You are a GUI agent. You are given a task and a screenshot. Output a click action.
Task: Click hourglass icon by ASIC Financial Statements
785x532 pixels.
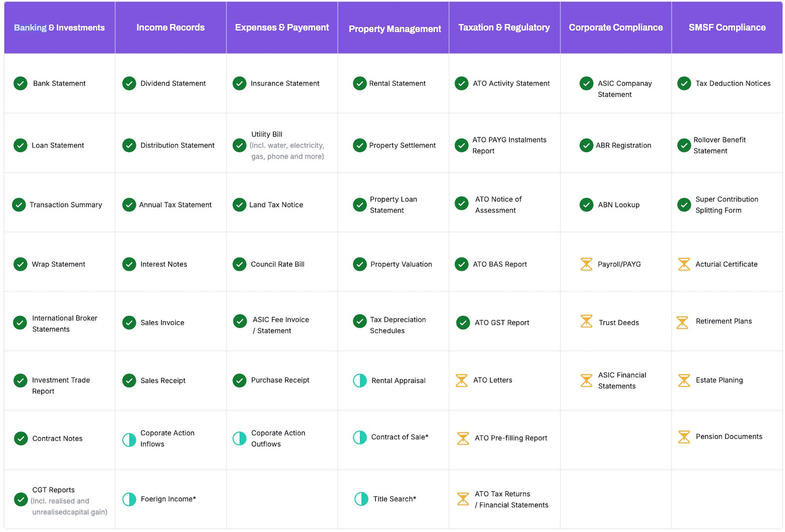click(x=586, y=380)
